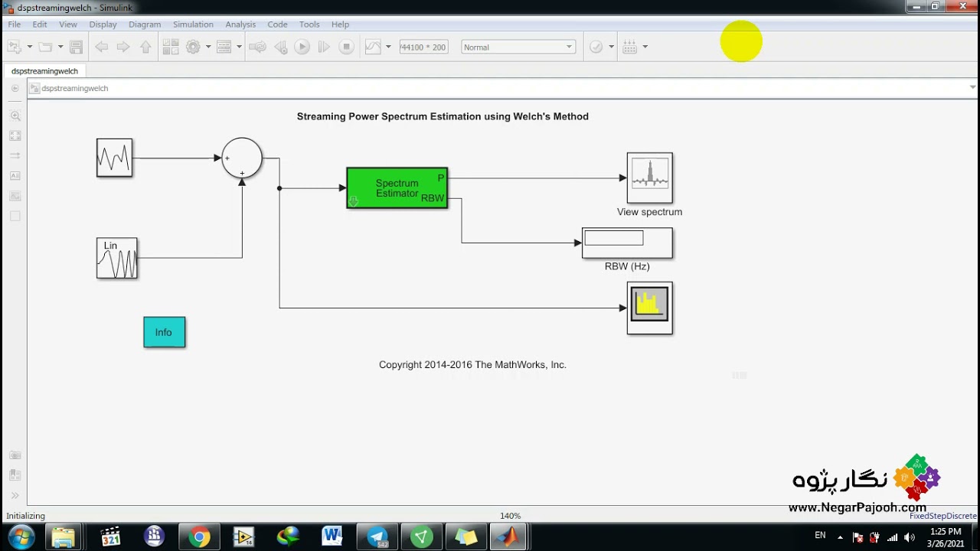Select the Image annotation tool
Image resolution: width=980 pixels, height=551 pixels.
15,196
